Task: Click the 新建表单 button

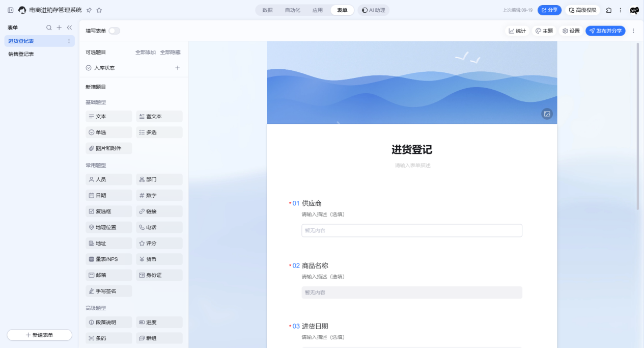Action: click(39, 335)
